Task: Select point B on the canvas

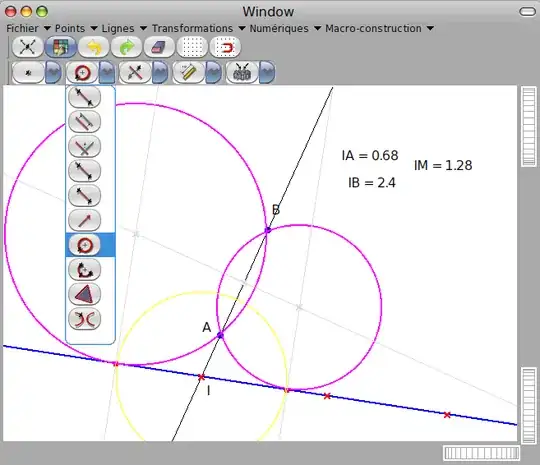Action: tap(268, 230)
